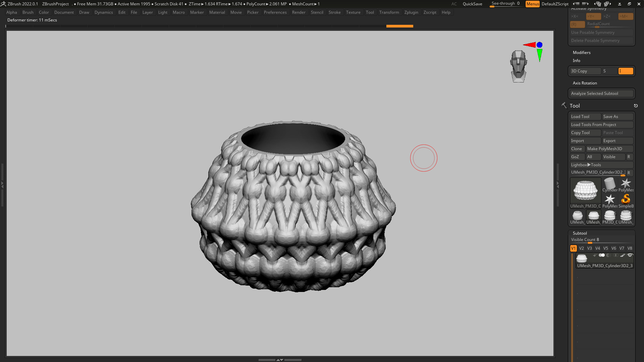Screen dimensions: 644x362
Task: Adjust the RadialCount slider
Action: (610, 24)
